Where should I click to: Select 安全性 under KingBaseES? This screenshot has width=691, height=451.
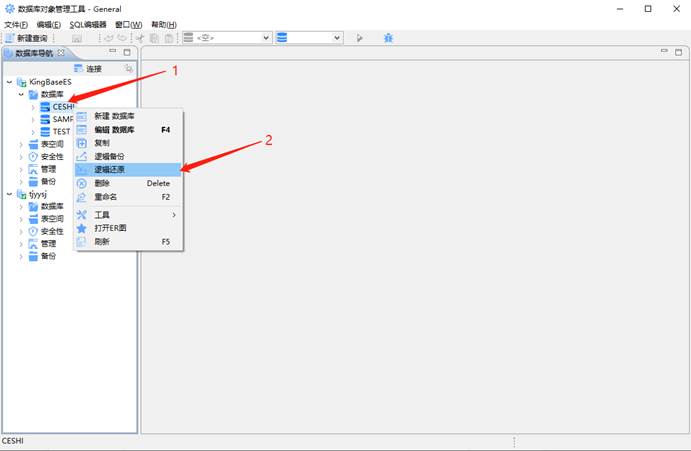tap(52, 157)
